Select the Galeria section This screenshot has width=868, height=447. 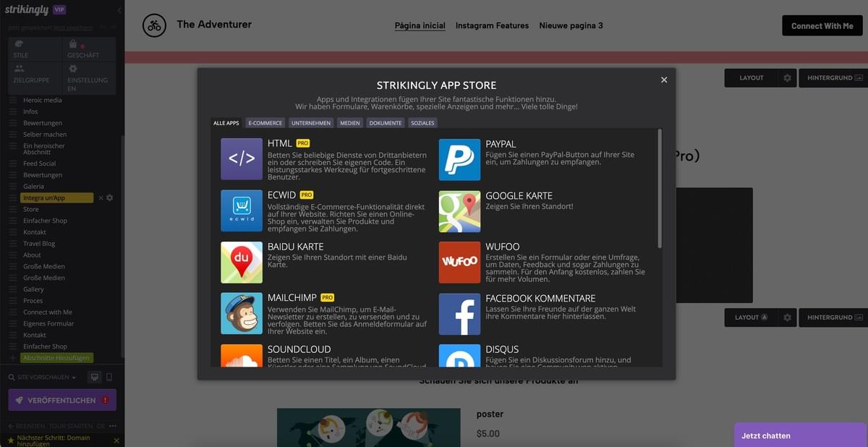(33, 187)
